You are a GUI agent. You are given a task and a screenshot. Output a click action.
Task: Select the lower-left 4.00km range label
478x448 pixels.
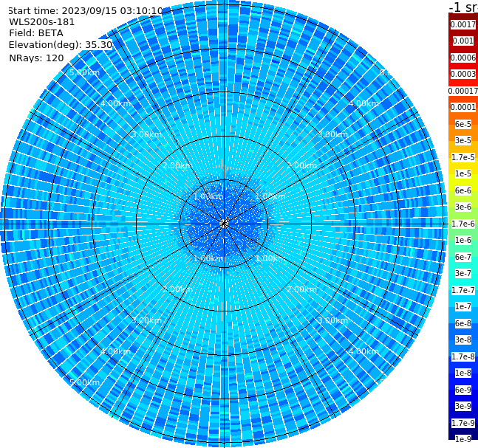(x=115, y=351)
